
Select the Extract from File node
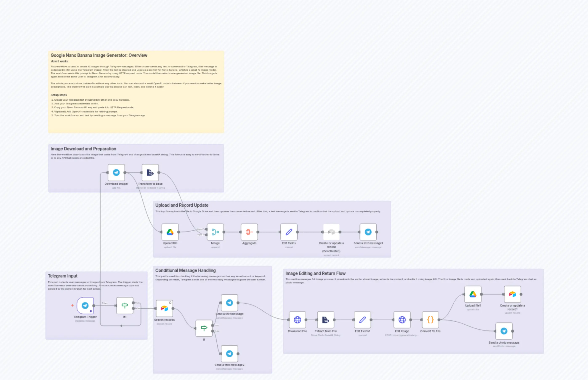click(x=326, y=320)
